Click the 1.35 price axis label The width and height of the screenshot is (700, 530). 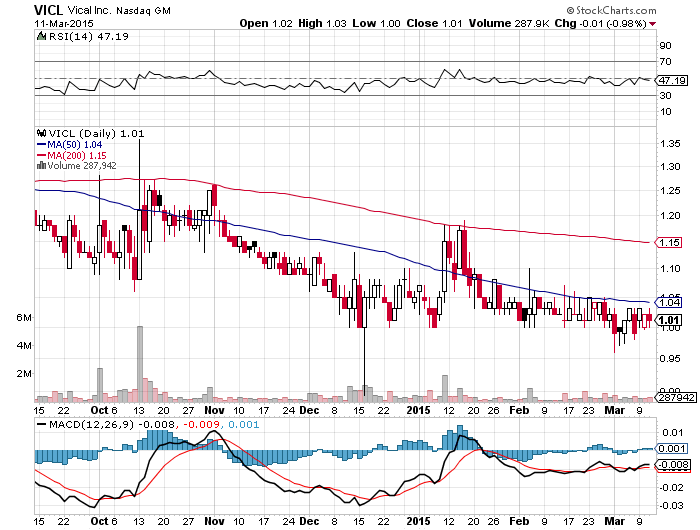click(x=670, y=144)
